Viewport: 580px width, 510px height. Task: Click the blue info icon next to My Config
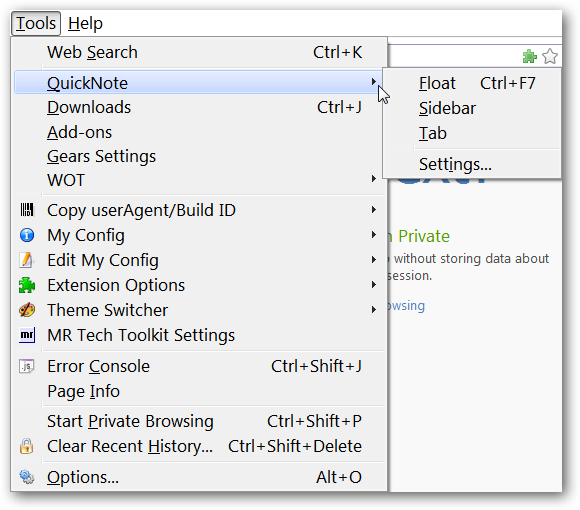(x=27, y=235)
